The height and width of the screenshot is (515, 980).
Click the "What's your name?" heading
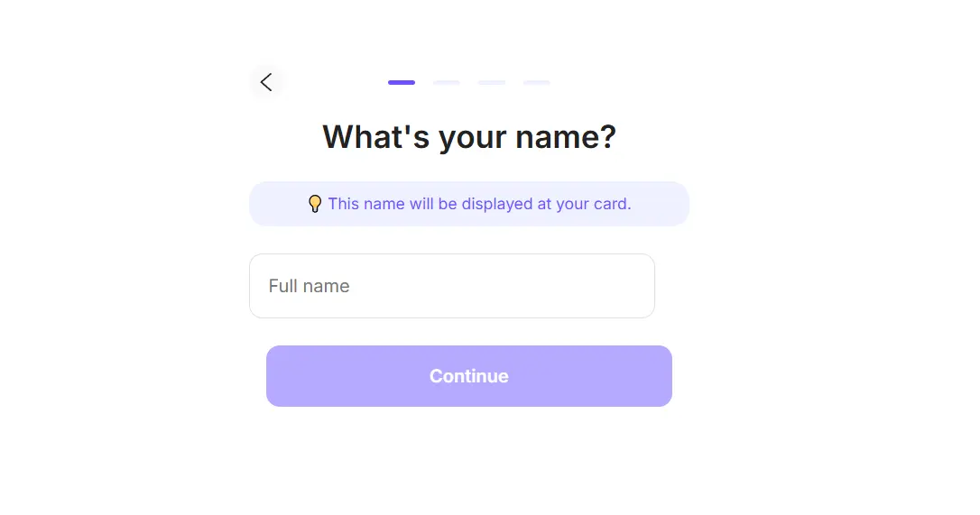pyautogui.click(x=468, y=137)
